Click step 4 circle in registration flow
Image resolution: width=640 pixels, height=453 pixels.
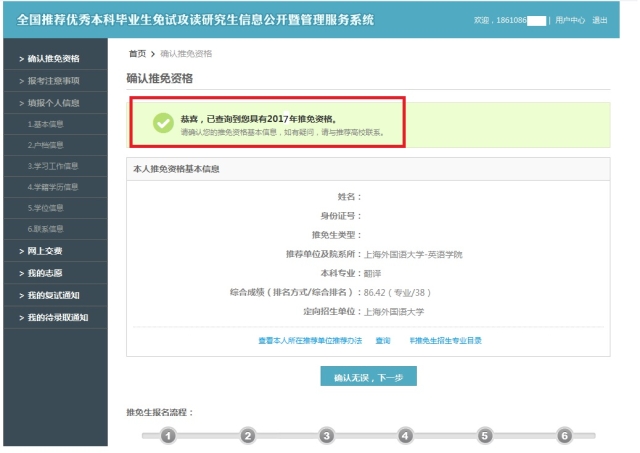click(x=405, y=436)
